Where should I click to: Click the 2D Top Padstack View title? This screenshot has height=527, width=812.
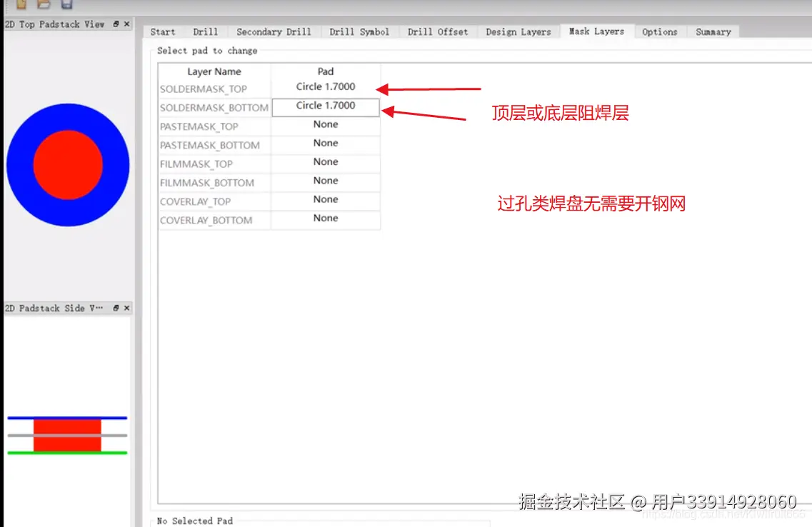tap(54, 24)
